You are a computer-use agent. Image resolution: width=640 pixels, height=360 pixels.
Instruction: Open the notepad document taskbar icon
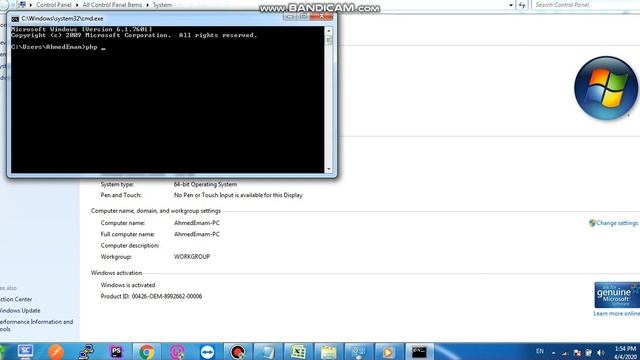click(x=268, y=351)
